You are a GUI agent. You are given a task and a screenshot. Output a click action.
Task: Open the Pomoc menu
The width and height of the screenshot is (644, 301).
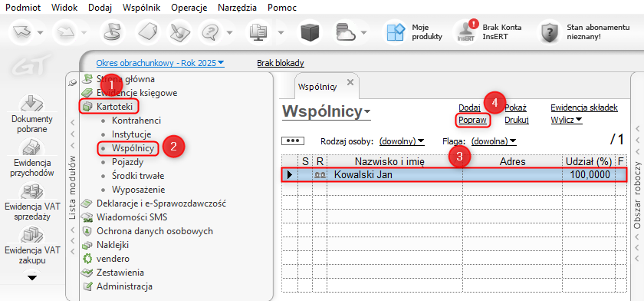[x=282, y=8]
